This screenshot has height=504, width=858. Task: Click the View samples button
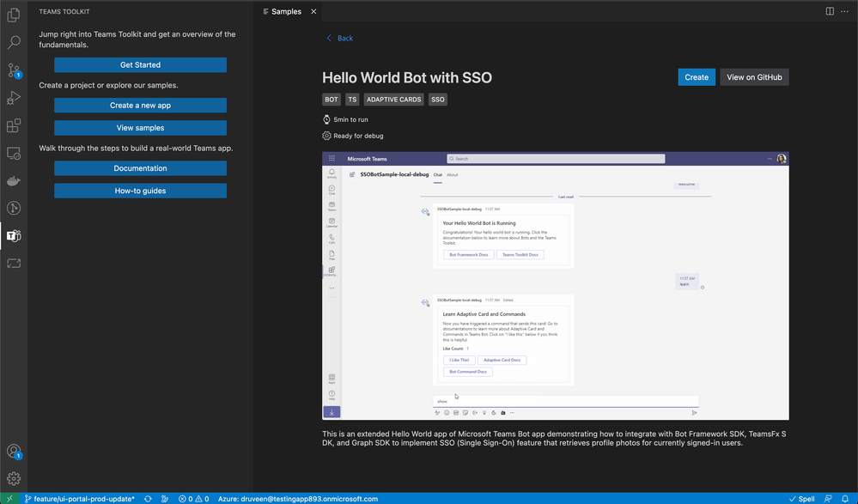[x=140, y=128]
